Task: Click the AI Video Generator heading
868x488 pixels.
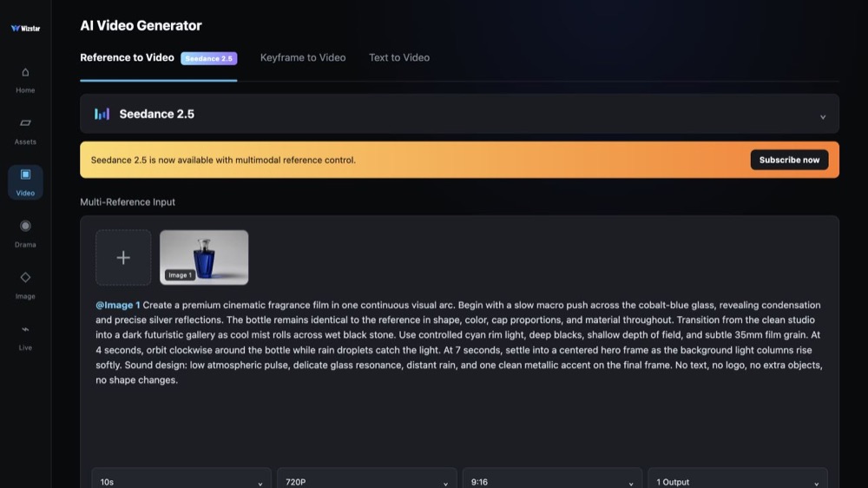Action: [x=141, y=25]
